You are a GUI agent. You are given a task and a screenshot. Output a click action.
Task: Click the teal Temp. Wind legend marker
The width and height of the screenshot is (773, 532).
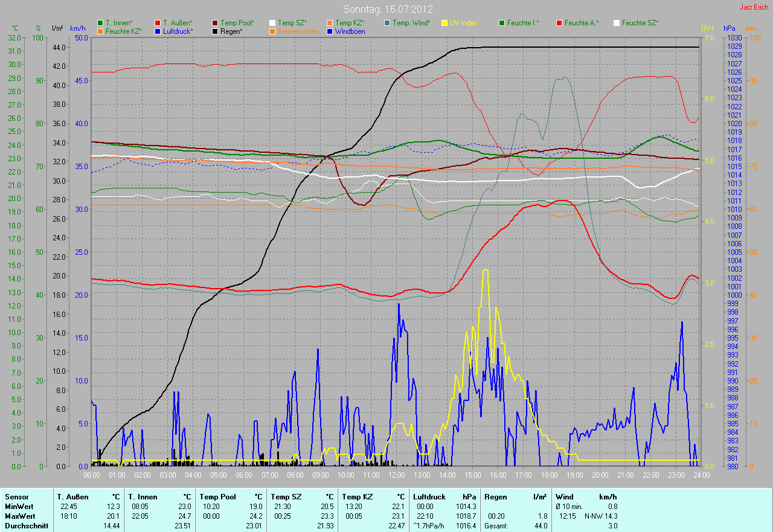tap(387, 23)
